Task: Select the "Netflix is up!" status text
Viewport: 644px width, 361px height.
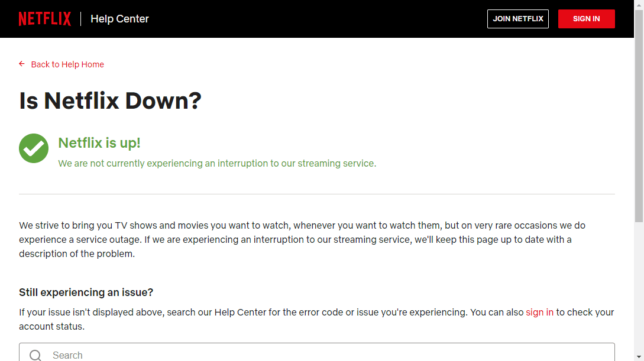Action: pyautogui.click(x=99, y=142)
